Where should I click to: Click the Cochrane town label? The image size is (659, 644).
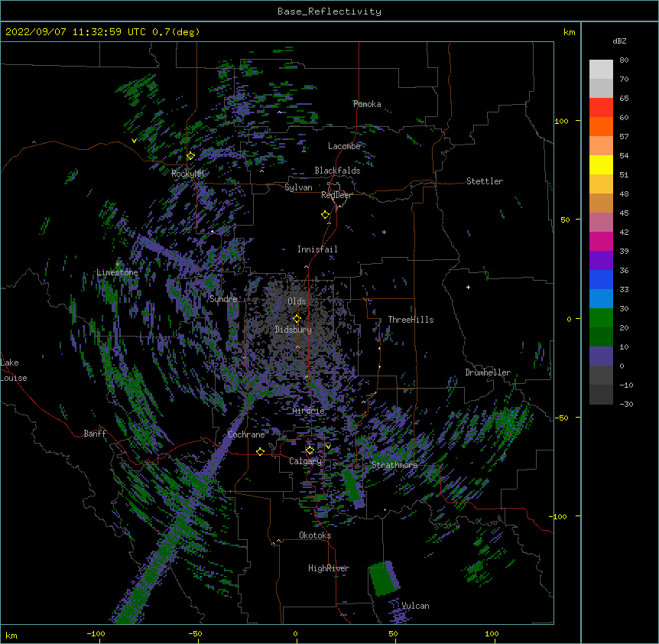(246, 434)
